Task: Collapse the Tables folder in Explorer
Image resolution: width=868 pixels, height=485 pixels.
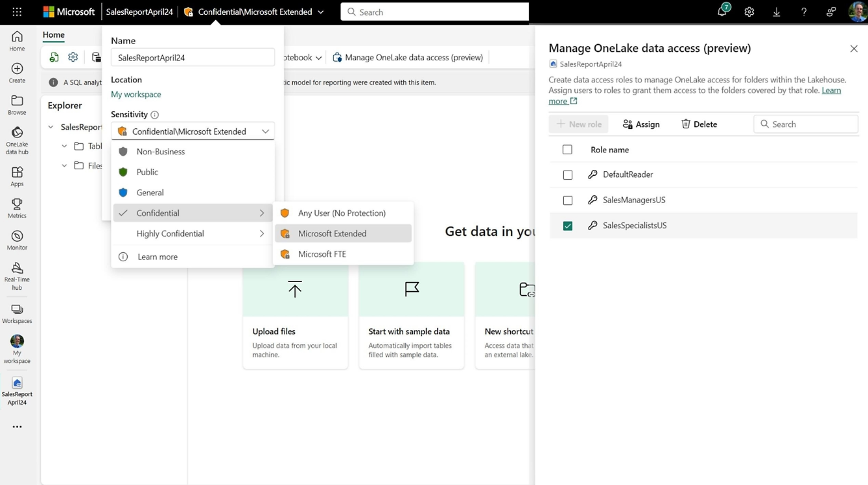Action: pos(64,146)
